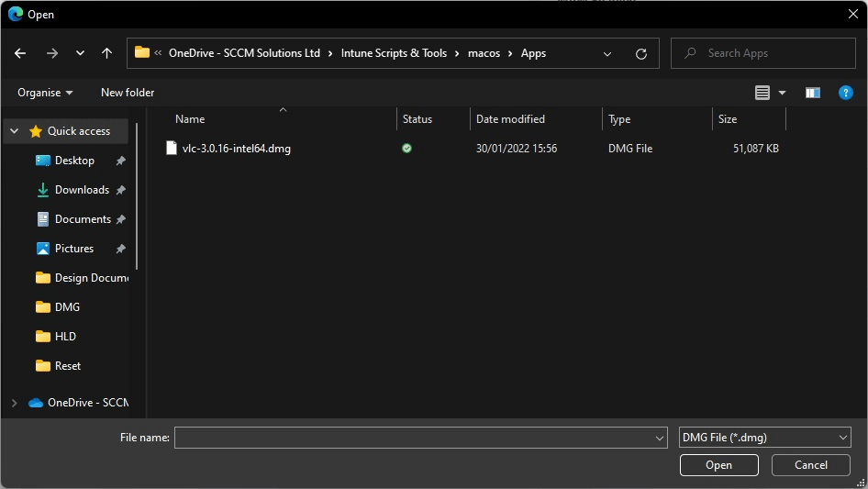
Task: Open recent locations dropdown arrow
Action: pyautogui.click(x=80, y=53)
